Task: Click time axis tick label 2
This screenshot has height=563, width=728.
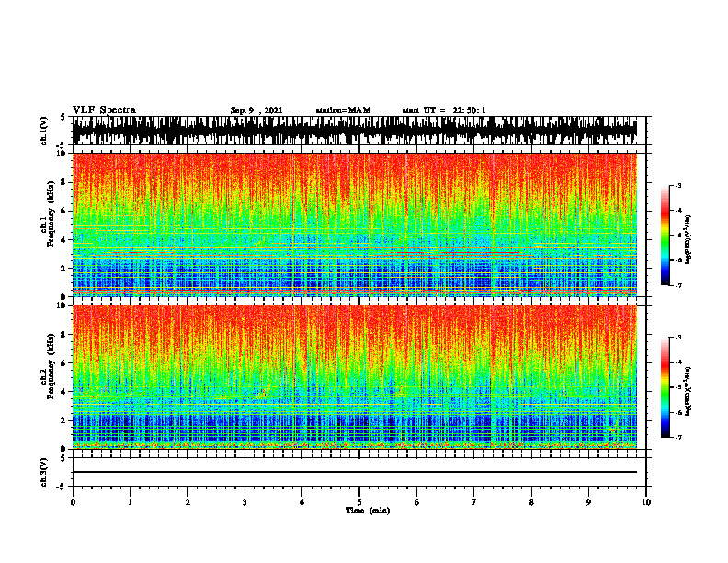Action: point(188,502)
